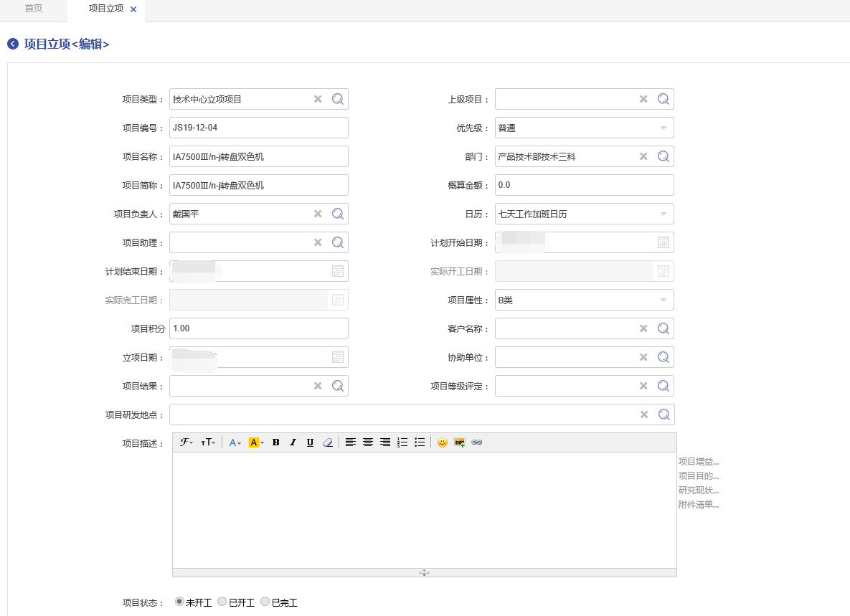Open search lookup for 项目类型 field
Viewport: 850px width, 616px height.
tap(338, 99)
